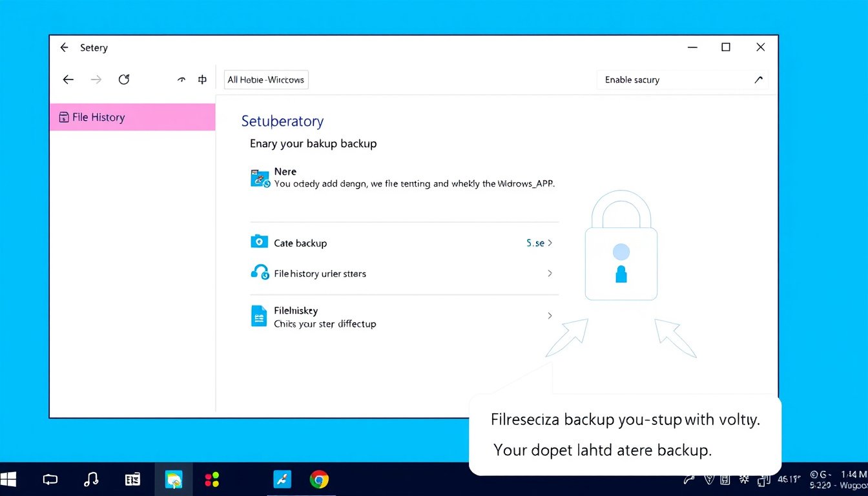Click the All Hebie-Wirccows address field
This screenshot has width=868, height=496.
(x=266, y=80)
